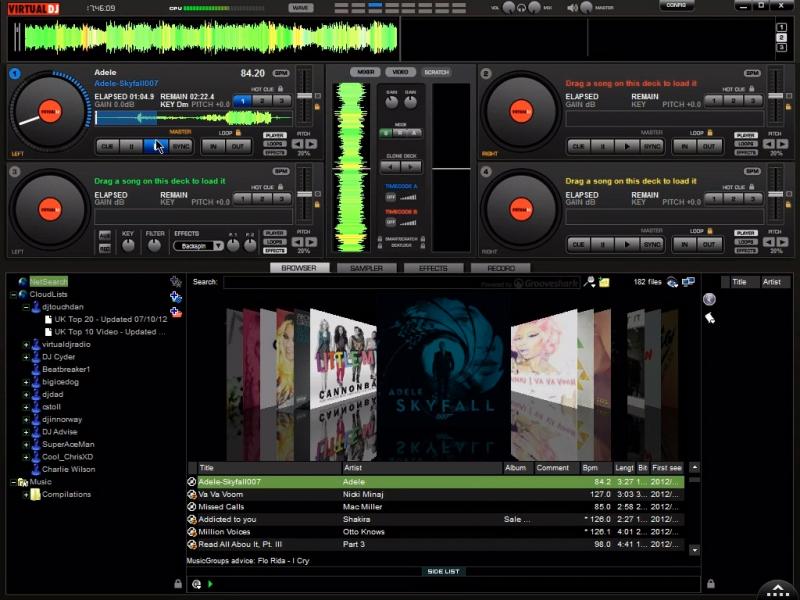Click the djtouchdan user icon
The height and width of the screenshot is (600, 800).
pos(36,307)
